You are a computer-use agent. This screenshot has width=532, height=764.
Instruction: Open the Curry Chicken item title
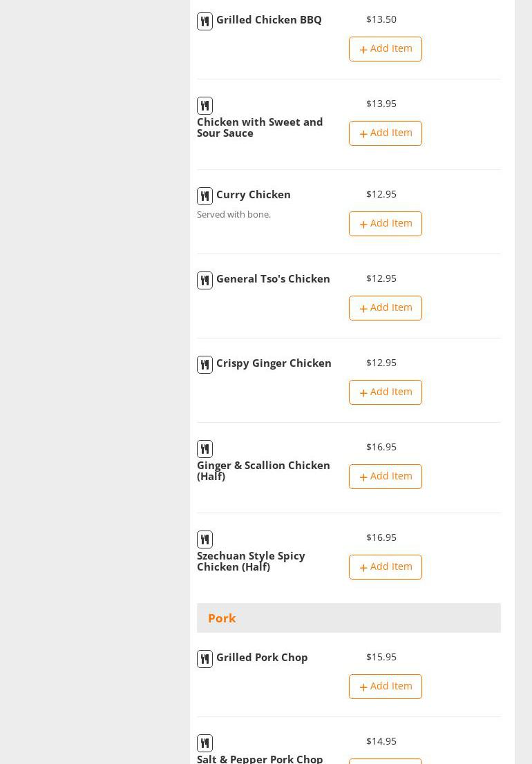coord(253,195)
